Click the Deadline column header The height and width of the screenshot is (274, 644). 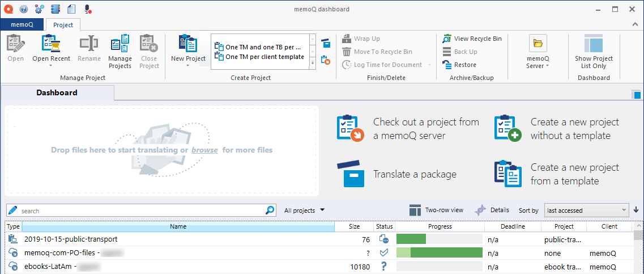pyautogui.click(x=513, y=226)
